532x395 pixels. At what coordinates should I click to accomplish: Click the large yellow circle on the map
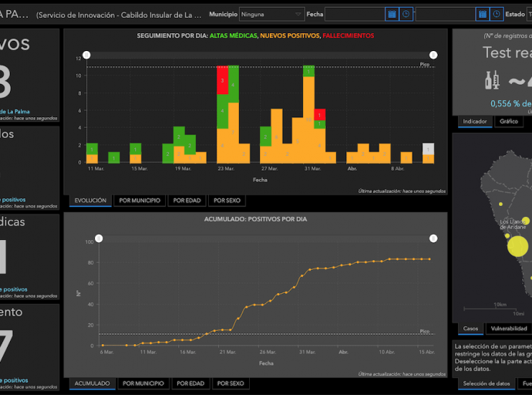pyautogui.click(x=518, y=246)
